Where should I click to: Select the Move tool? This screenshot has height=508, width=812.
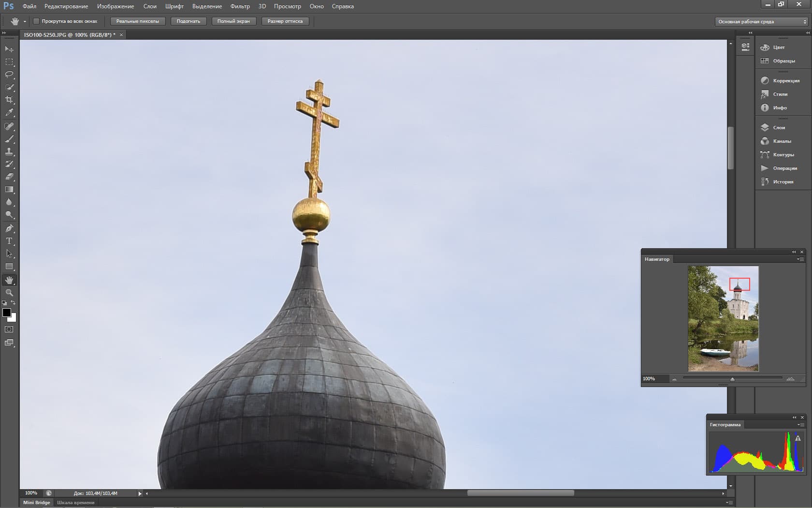pyautogui.click(x=9, y=49)
